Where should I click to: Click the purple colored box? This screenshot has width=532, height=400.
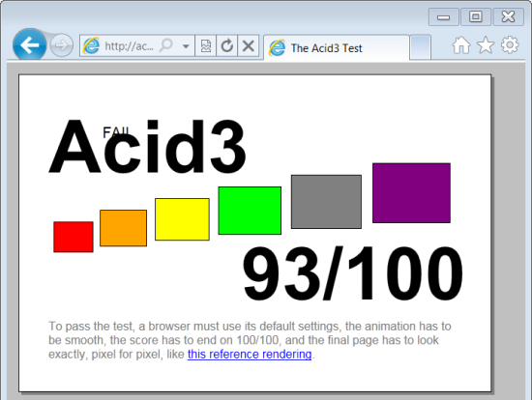[x=411, y=193]
